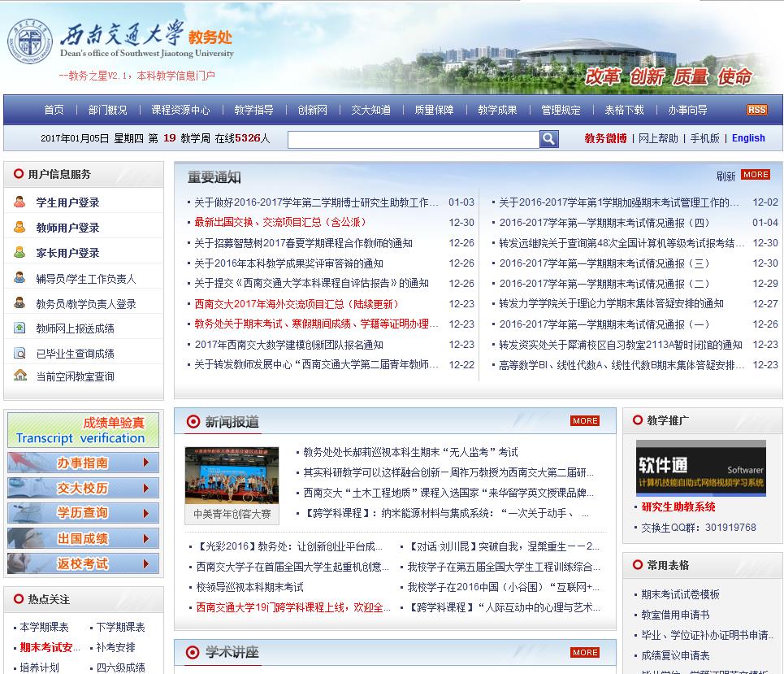The width and height of the screenshot is (784, 674).
Task: Open the 管理规定 navigation item
Action: [561, 110]
